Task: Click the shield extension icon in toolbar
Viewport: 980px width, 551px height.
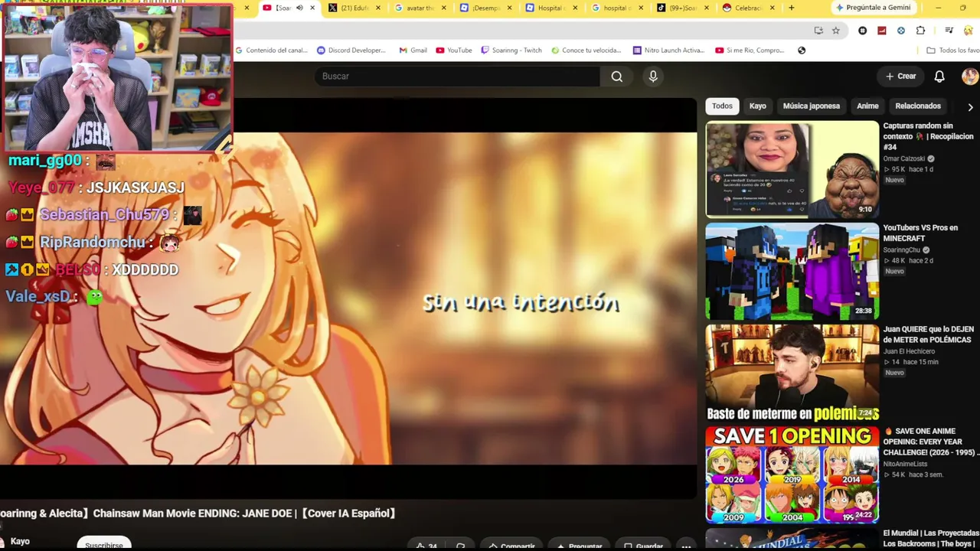Action: [x=863, y=31]
